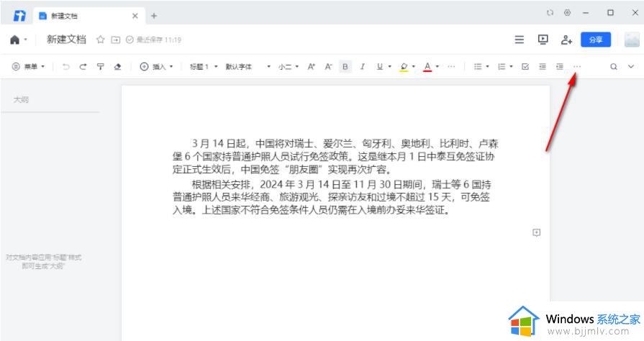Move document to folder icon
This screenshot has width=644, height=341.
tap(116, 40)
